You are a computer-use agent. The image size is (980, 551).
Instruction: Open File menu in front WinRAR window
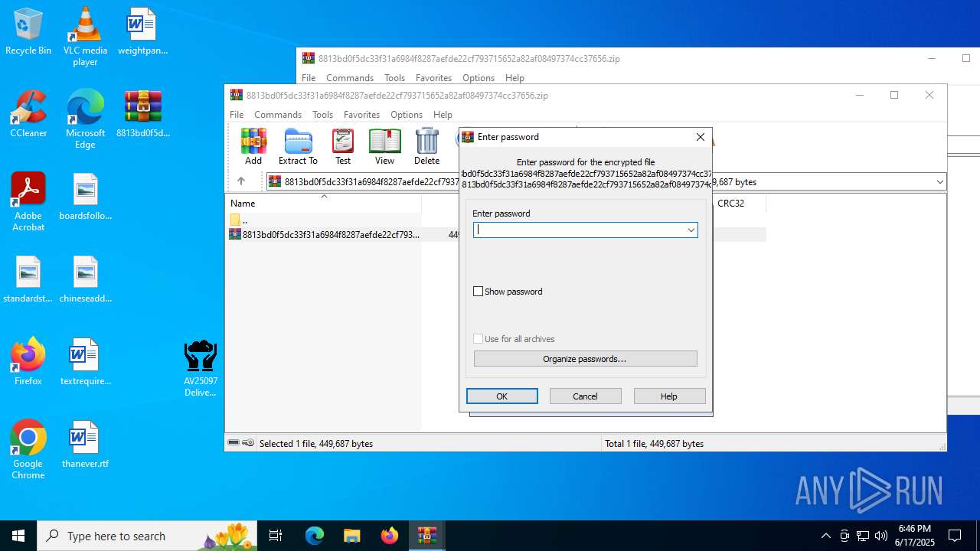237,115
